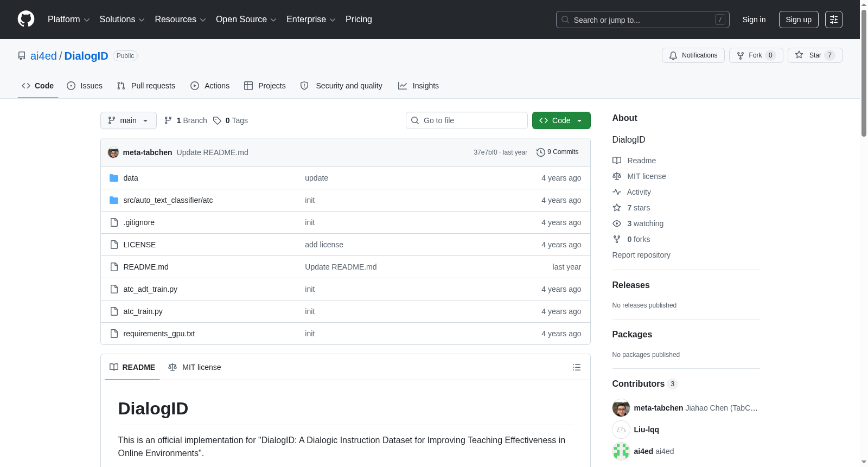View the 7 stars link

pos(631,208)
